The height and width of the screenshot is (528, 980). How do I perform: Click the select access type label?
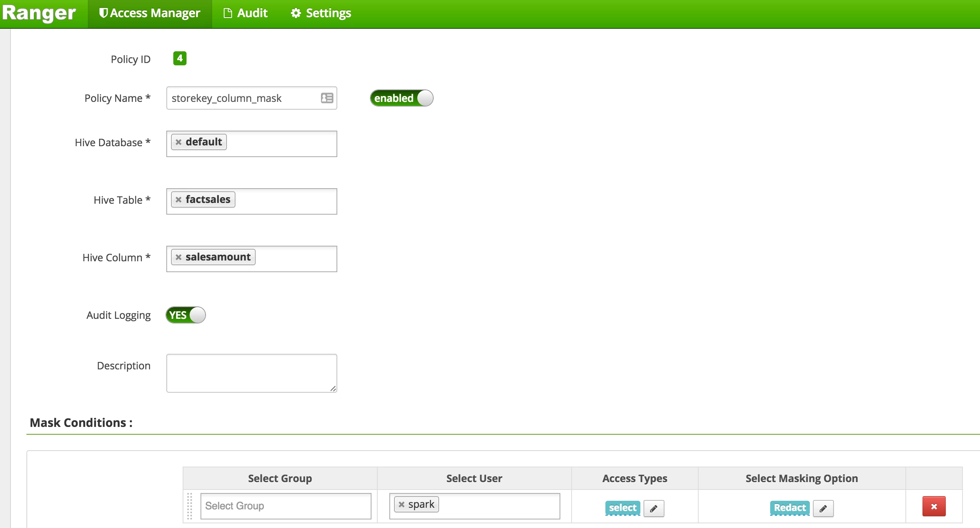coord(623,508)
